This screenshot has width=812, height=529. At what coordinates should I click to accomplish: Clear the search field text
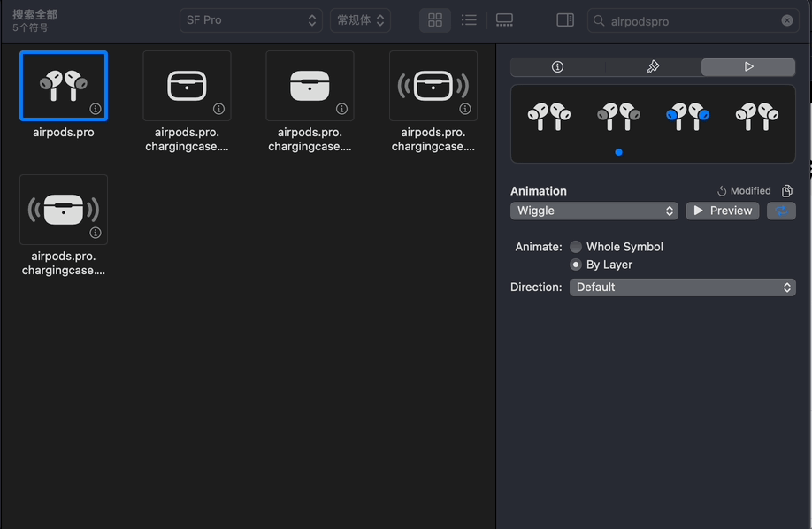pos(787,20)
